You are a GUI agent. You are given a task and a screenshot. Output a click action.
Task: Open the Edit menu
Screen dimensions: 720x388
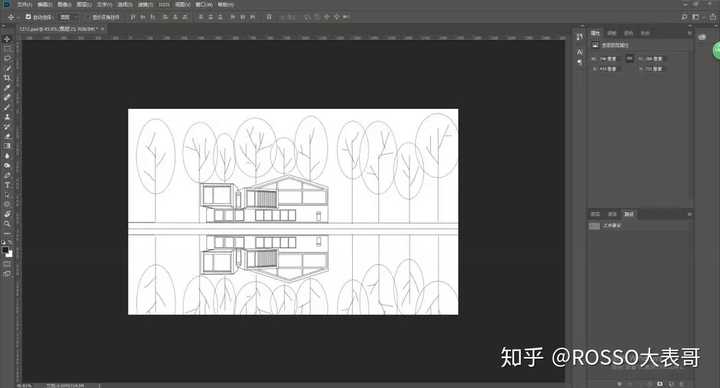[45, 4]
